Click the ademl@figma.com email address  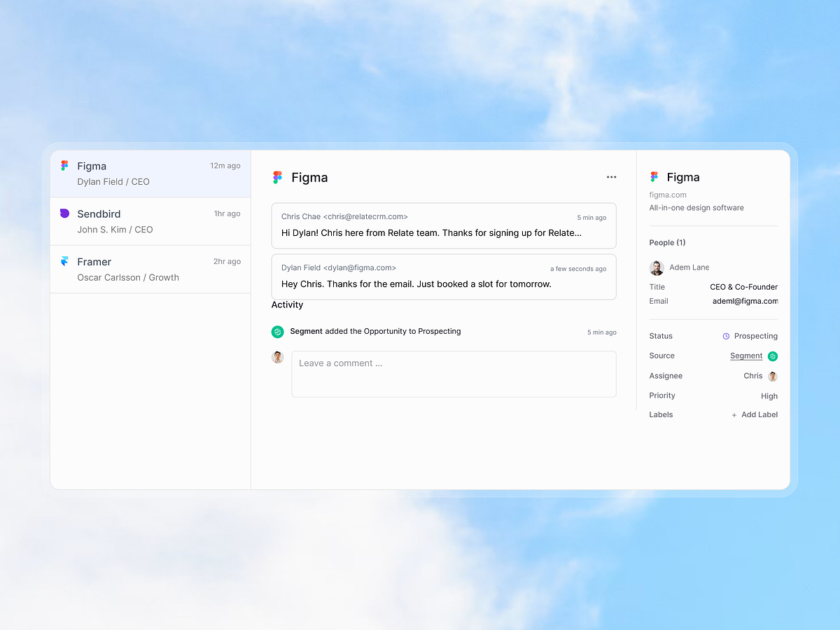click(745, 301)
